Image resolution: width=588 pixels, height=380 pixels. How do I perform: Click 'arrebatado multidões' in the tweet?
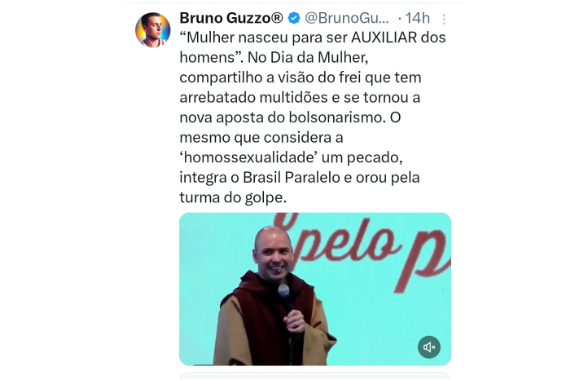(x=248, y=97)
